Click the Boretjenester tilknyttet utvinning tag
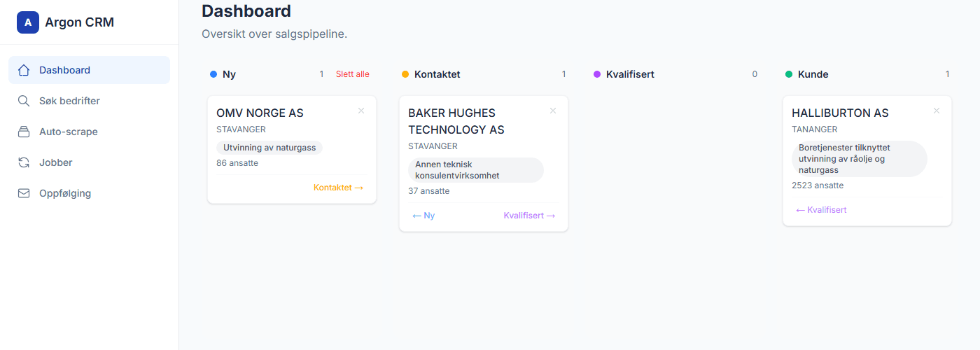 click(x=860, y=159)
